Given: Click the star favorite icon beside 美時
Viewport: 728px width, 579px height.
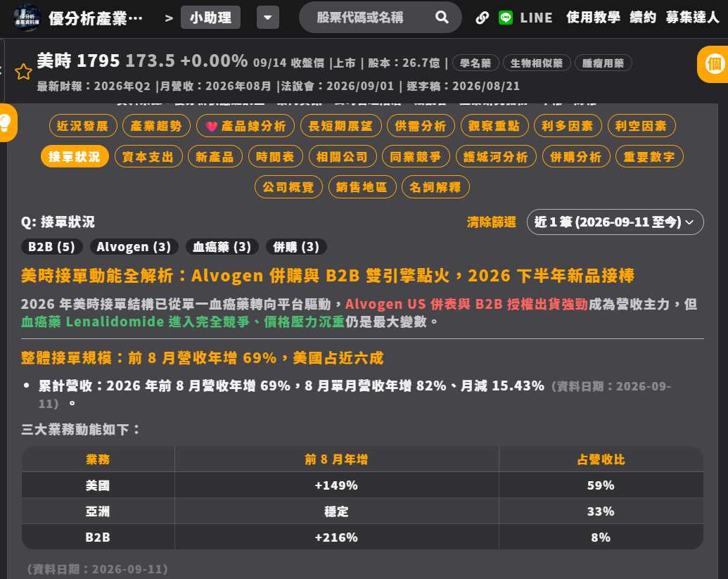Looking at the screenshot, I should [x=23, y=72].
